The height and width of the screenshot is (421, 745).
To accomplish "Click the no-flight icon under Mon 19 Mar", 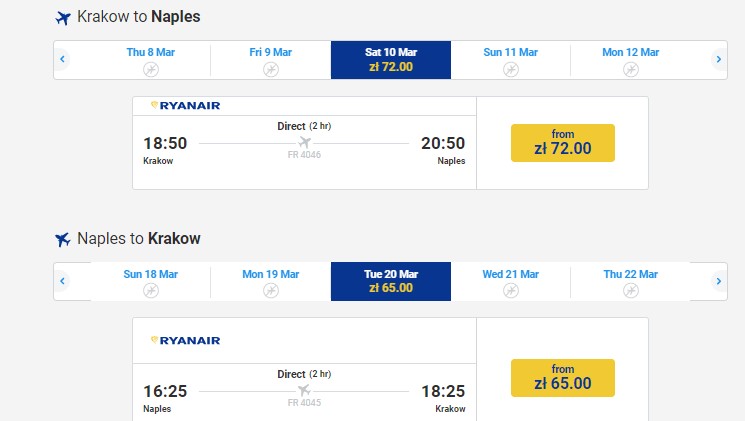I will (x=271, y=291).
